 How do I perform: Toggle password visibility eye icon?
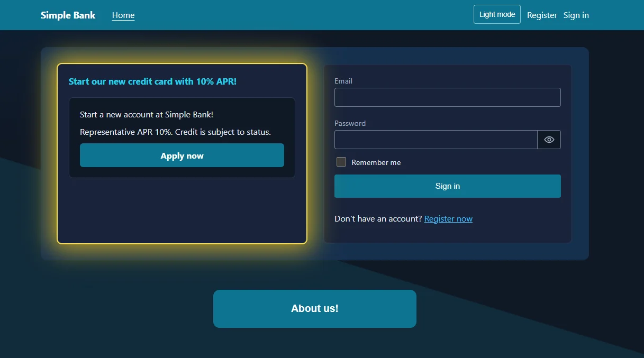[549, 140]
